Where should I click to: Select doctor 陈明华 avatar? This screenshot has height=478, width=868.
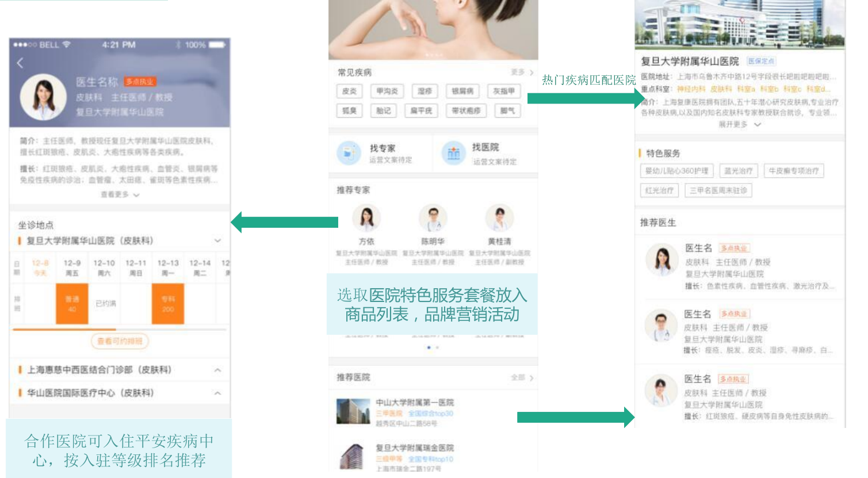click(x=433, y=219)
